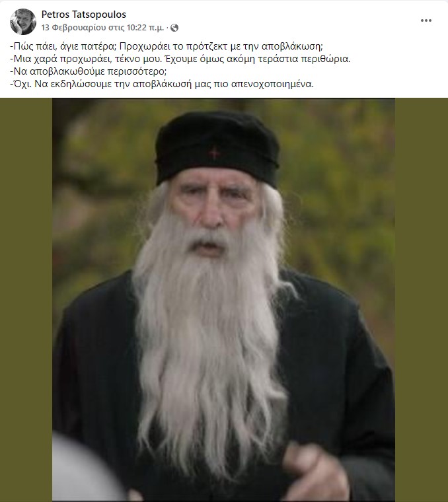The image size is (448, 502).
Task: Open the Petros Tatsopoulos profile name link
Action: pyautogui.click(x=83, y=15)
